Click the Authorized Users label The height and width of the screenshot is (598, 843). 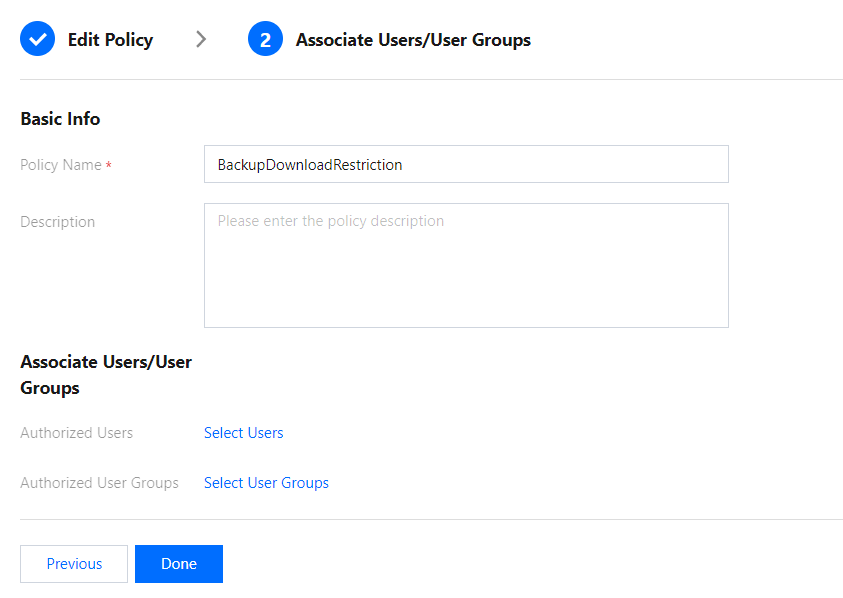(76, 433)
